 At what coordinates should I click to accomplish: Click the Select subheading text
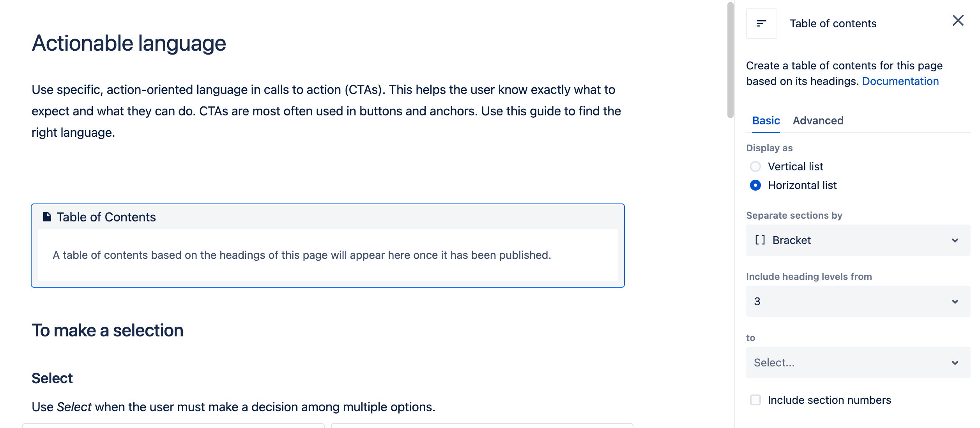tap(52, 378)
